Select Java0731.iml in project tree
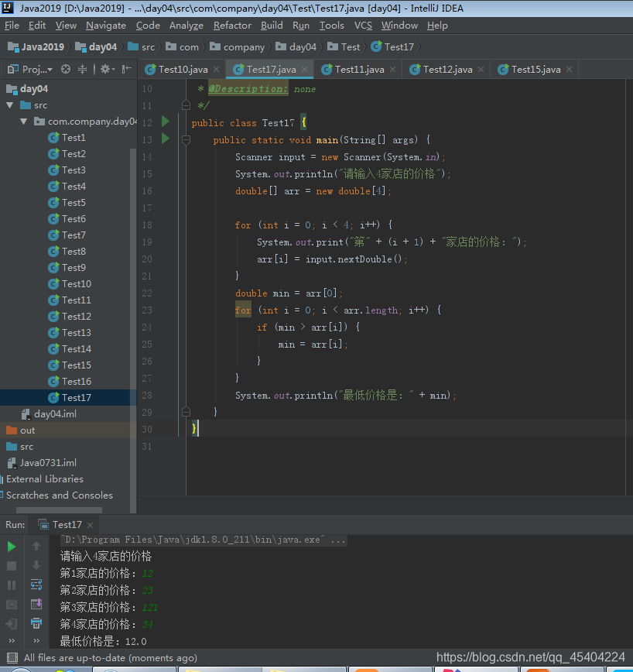Screen dimensions: 633x672 point(42,463)
